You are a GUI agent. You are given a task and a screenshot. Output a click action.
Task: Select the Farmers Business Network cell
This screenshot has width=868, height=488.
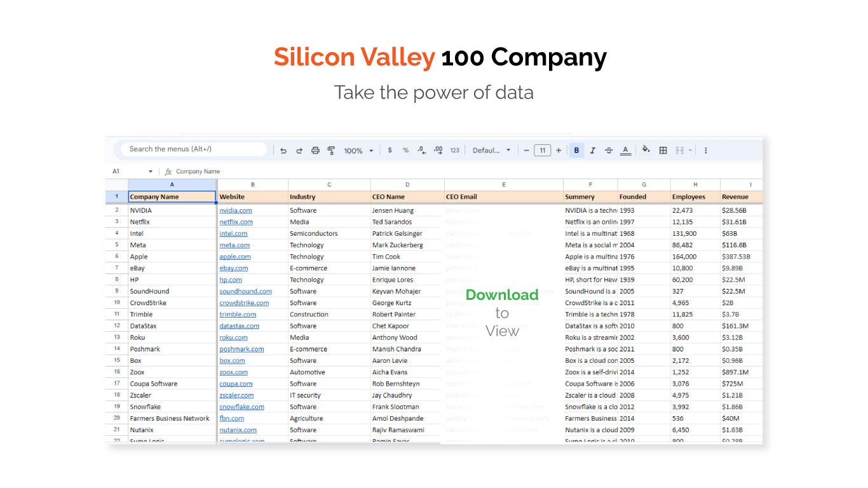click(x=172, y=418)
